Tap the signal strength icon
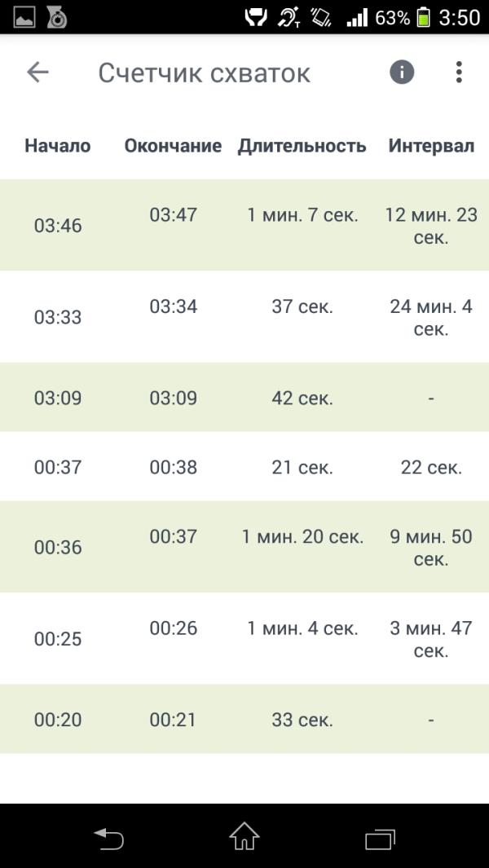This screenshot has width=489, height=868. (x=357, y=18)
